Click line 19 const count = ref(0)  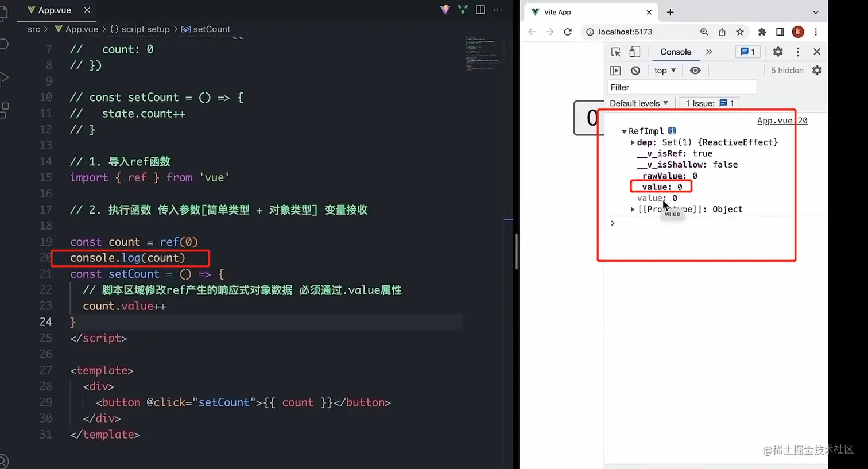(x=134, y=242)
